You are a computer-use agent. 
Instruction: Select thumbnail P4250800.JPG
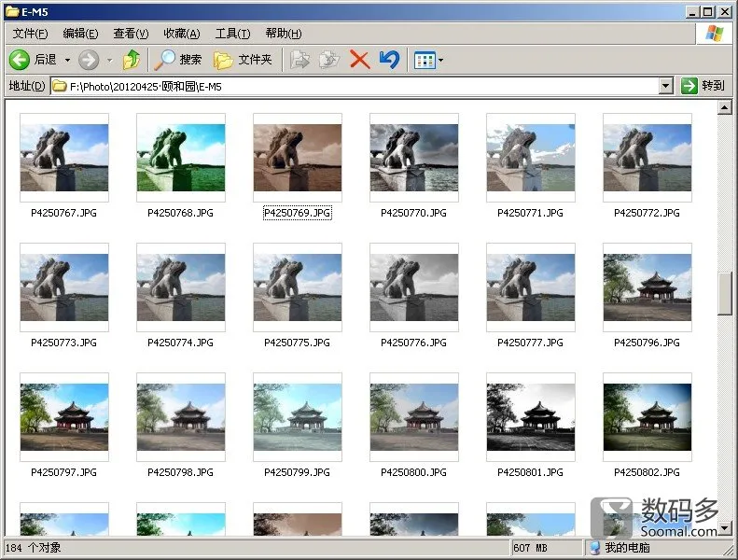pyautogui.click(x=414, y=417)
